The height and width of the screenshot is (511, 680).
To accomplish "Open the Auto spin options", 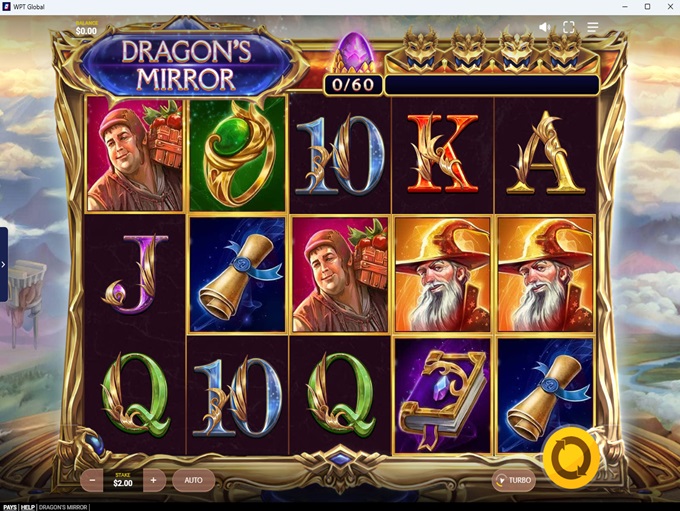I will click(x=193, y=480).
